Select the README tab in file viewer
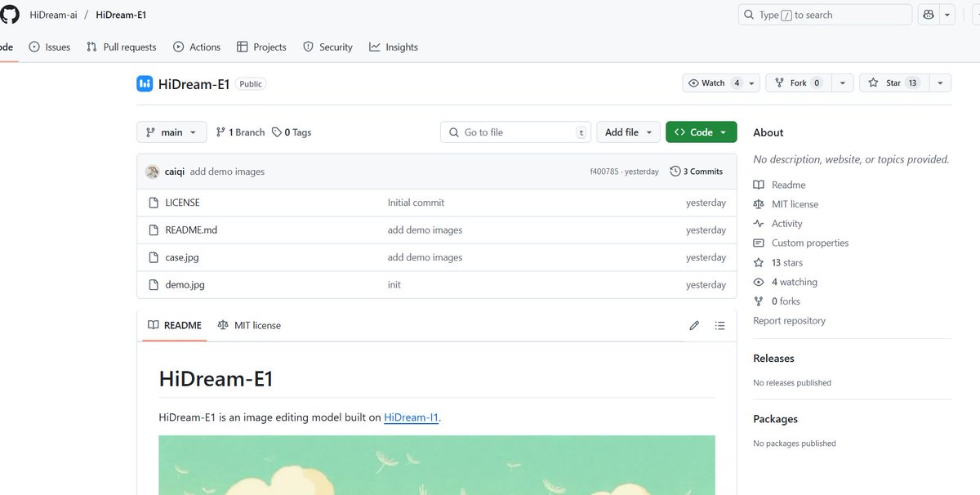The height and width of the screenshot is (495, 980). [x=174, y=325]
